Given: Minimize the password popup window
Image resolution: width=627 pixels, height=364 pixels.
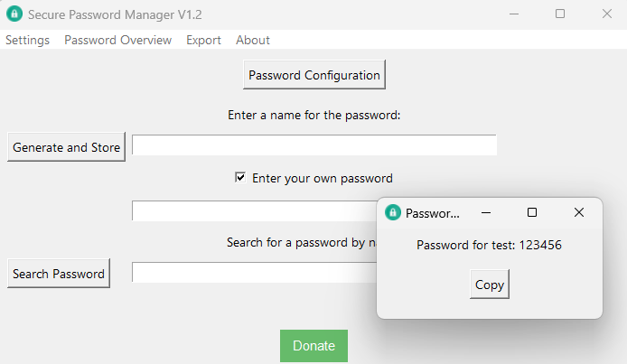Looking at the screenshot, I should tap(486, 212).
